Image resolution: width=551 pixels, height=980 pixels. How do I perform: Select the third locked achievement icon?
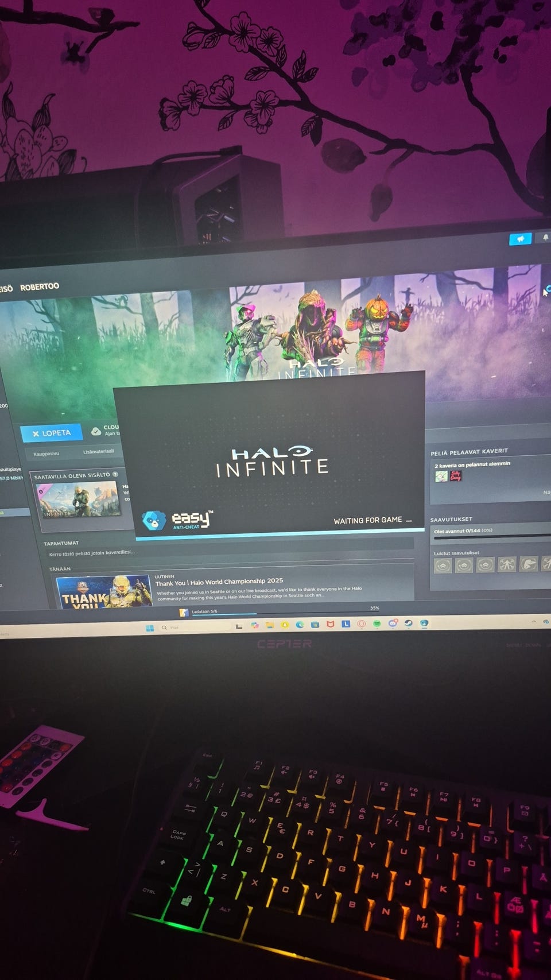pyautogui.click(x=485, y=565)
